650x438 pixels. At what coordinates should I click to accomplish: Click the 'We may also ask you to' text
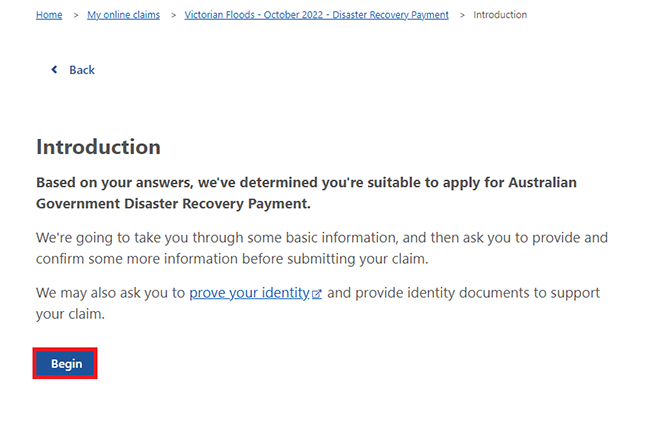(110, 293)
